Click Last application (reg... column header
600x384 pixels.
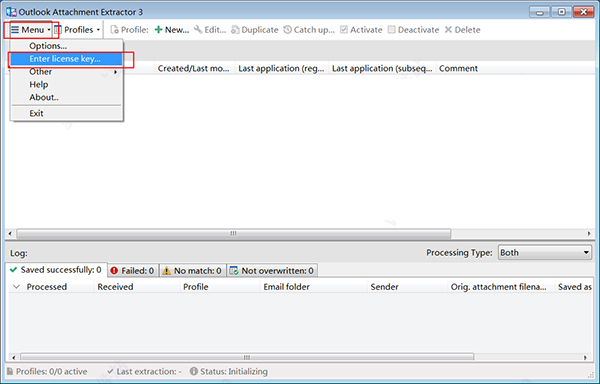coord(281,68)
